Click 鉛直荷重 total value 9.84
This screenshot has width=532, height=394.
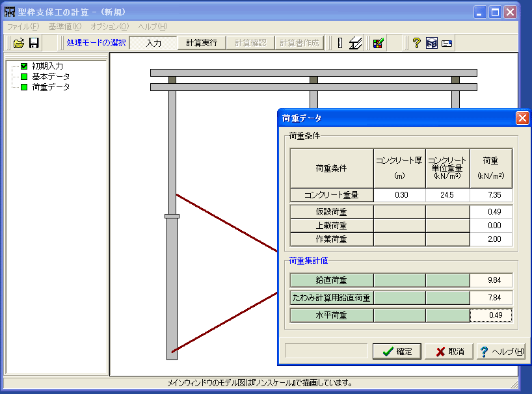click(x=491, y=280)
